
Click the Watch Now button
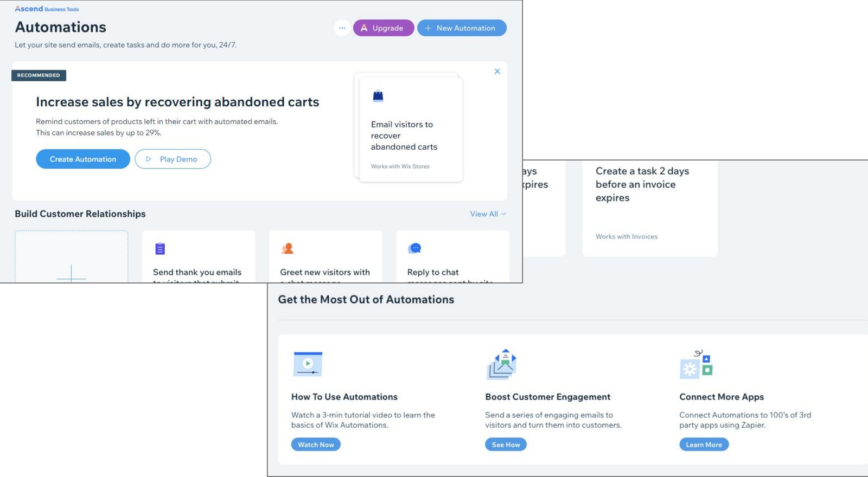pyautogui.click(x=316, y=444)
